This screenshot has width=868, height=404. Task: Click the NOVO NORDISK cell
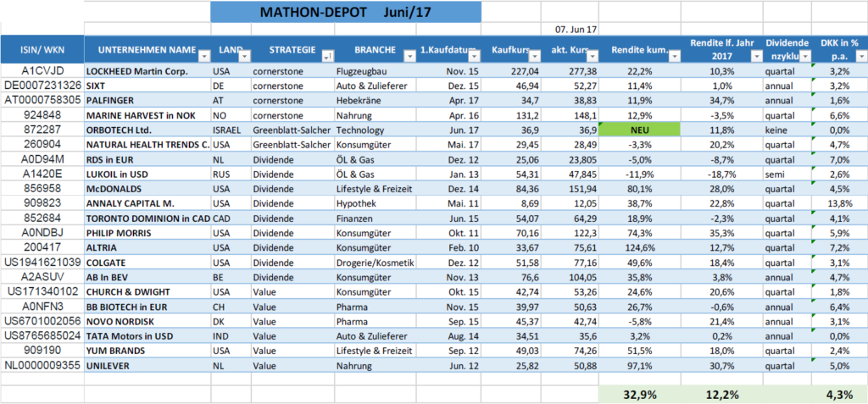click(147, 322)
